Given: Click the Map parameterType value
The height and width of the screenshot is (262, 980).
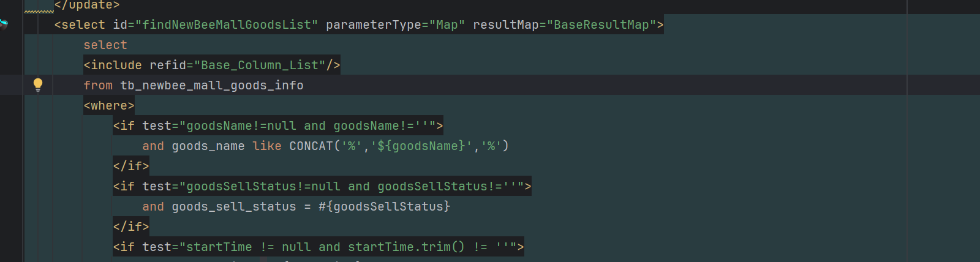Looking at the screenshot, I should click(447, 25).
